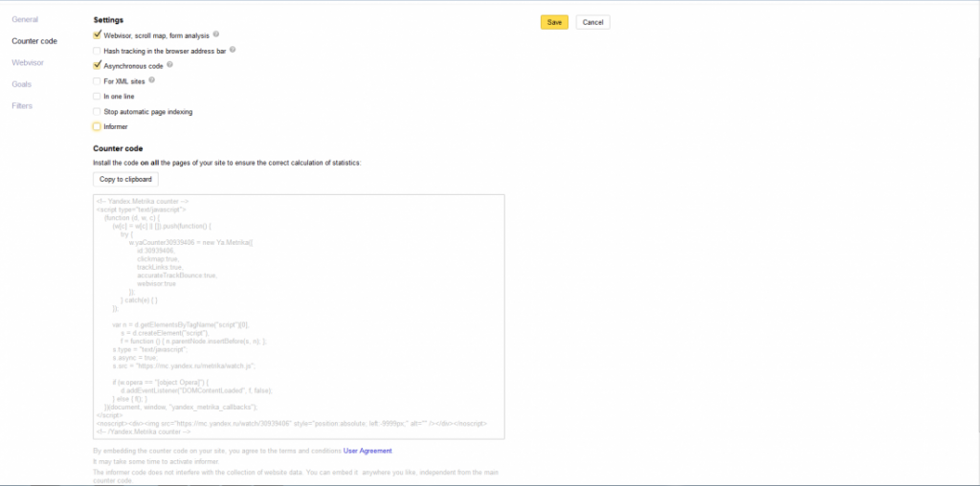Click the Settings heading

click(108, 21)
